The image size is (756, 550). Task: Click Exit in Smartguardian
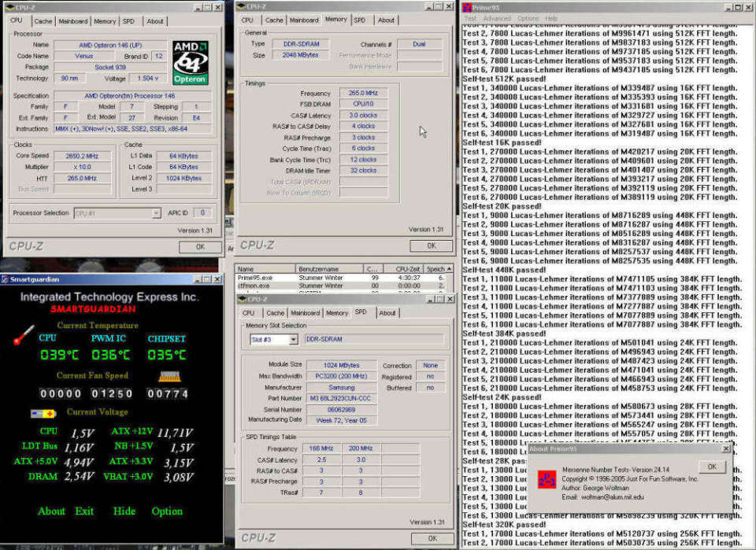tap(84, 511)
